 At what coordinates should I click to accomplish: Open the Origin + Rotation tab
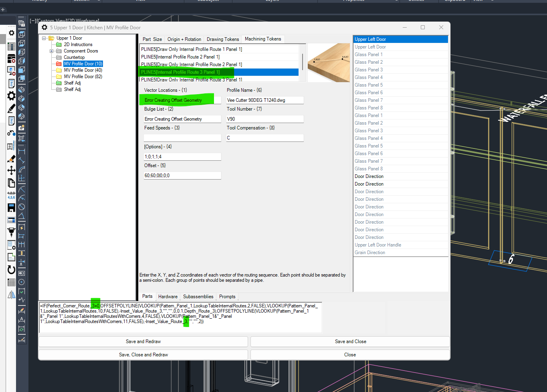click(x=184, y=39)
